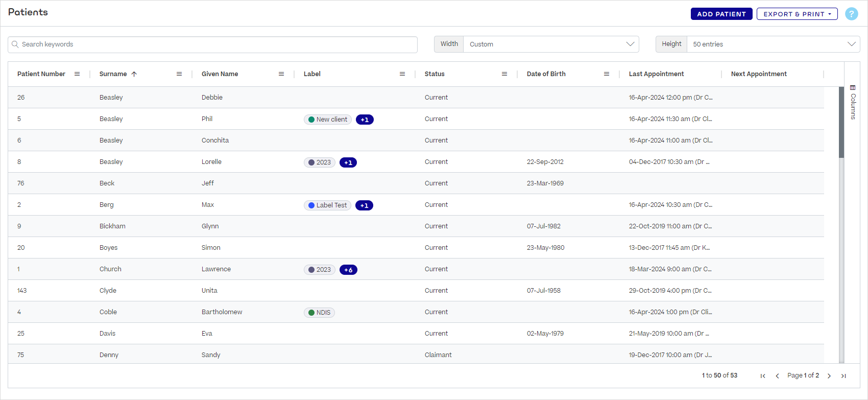Click the Add Patient button

tap(721, 14)
